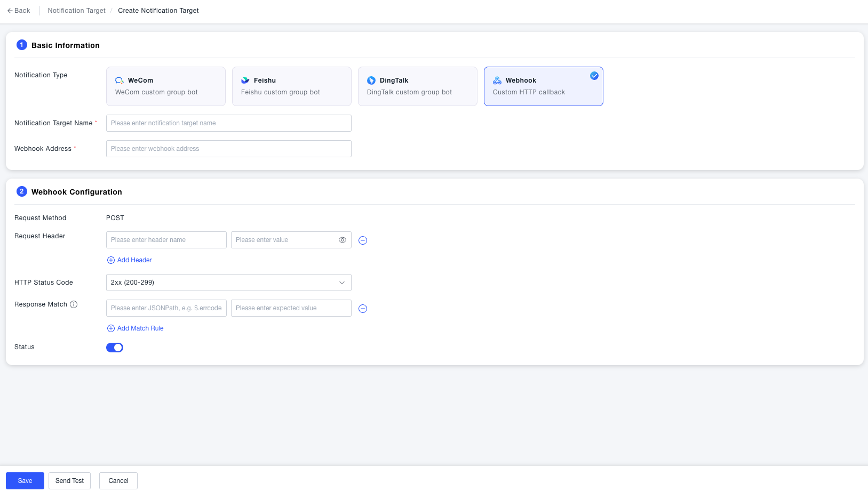The height and width of the screenshot is (492, 868).
Task: Click the selected checkmark on Webhook card
Action: 594,76
